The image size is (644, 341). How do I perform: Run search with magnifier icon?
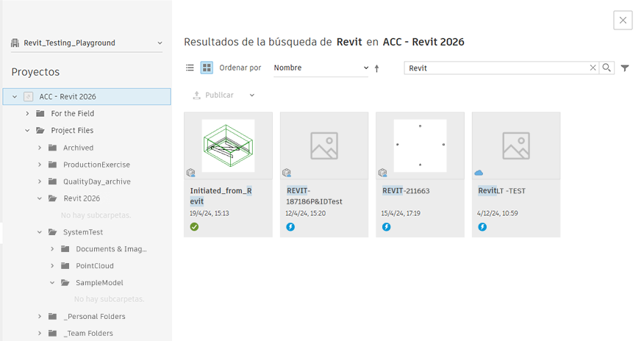click(x=607, y=68)
